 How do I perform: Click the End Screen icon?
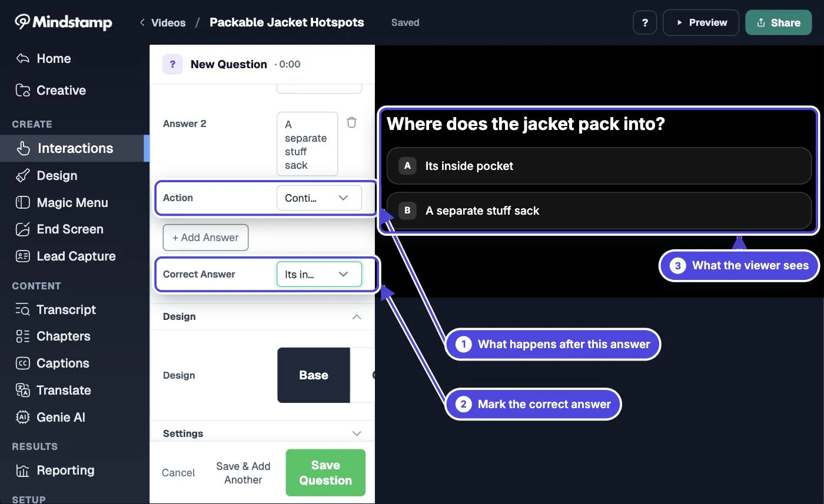point(22,229)
